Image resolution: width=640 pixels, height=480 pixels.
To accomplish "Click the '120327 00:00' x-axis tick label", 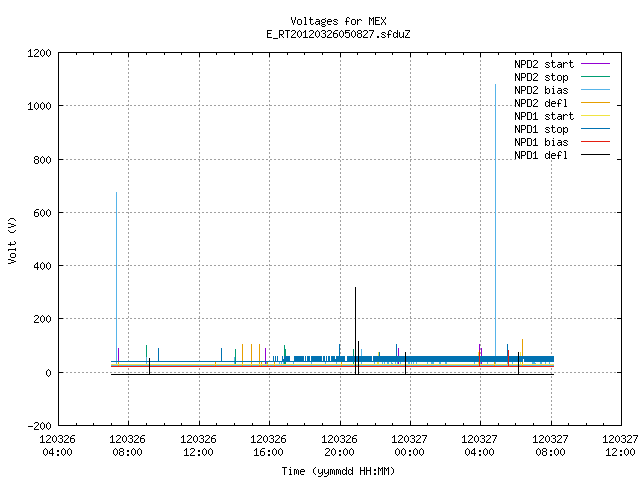I will tap(409, 446).
